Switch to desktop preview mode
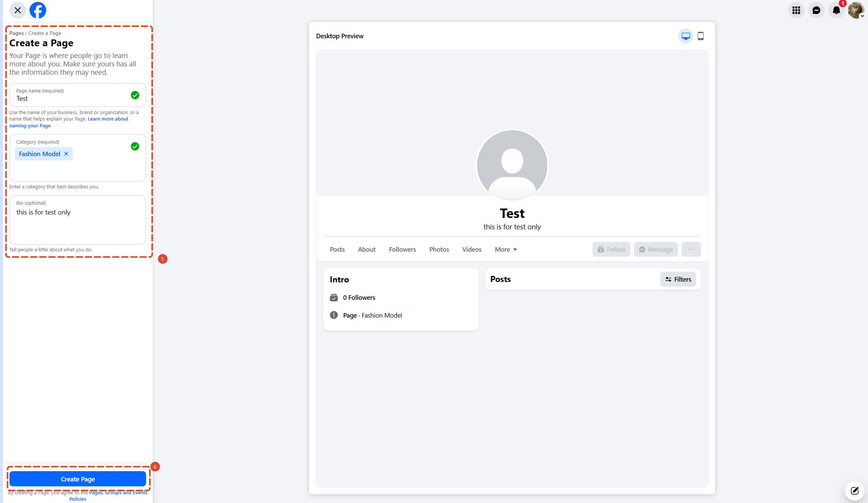 pyautogui.click(x=686, y=36)
